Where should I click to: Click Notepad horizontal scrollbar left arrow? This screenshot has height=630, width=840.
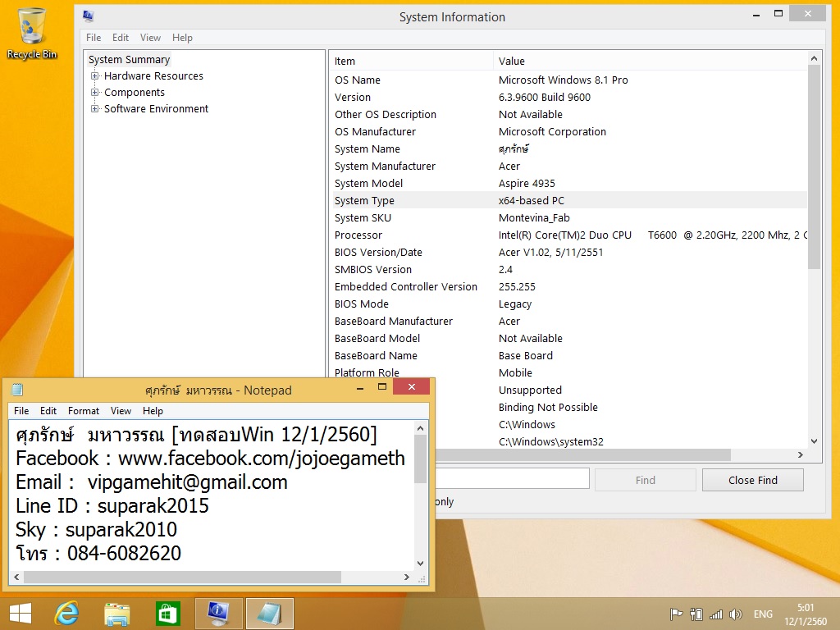(x=16, y=577)
